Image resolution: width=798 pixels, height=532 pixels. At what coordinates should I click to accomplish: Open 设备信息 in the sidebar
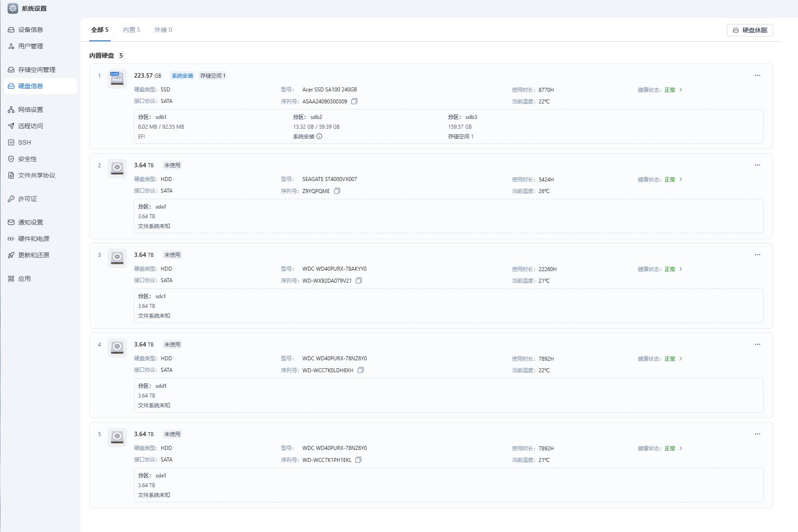click(x=40, y=30)
